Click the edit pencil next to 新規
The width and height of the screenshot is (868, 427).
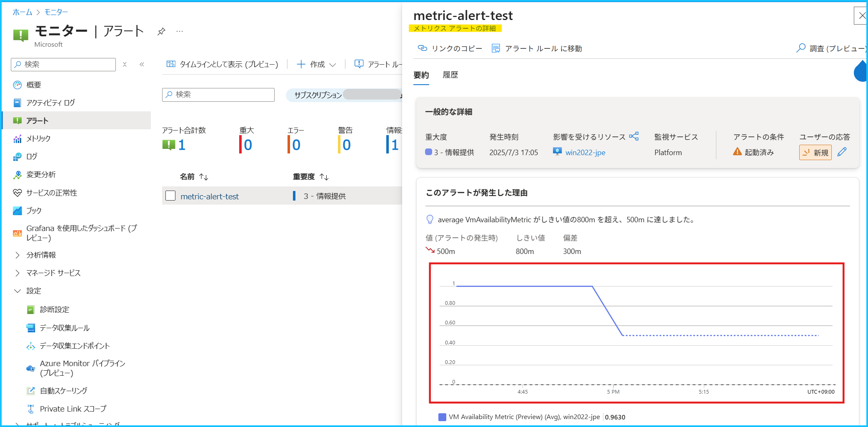842,152
